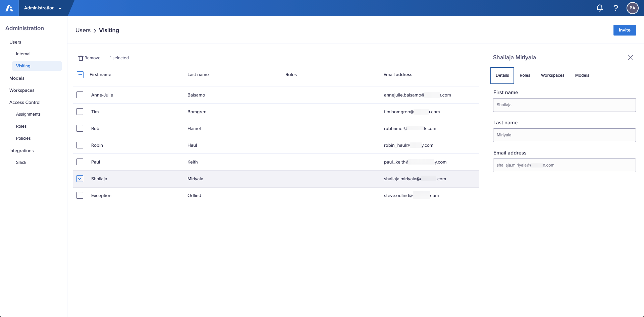
Task: Click the Remove trash icon
Action: click(80, 58)
